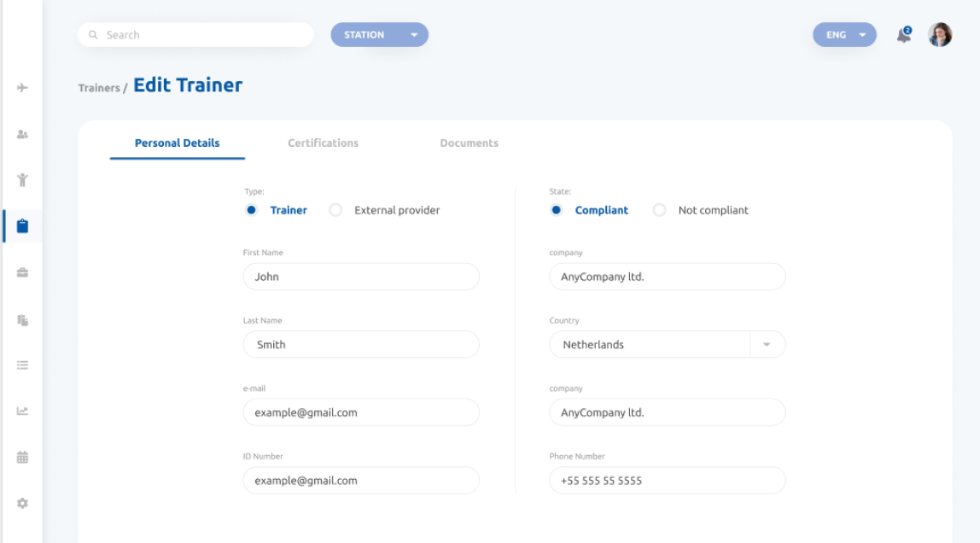The height and width of the screenshot is (543, 980).
Task: Open the analytics chart icon in sidebar
Action: point(22,411)
